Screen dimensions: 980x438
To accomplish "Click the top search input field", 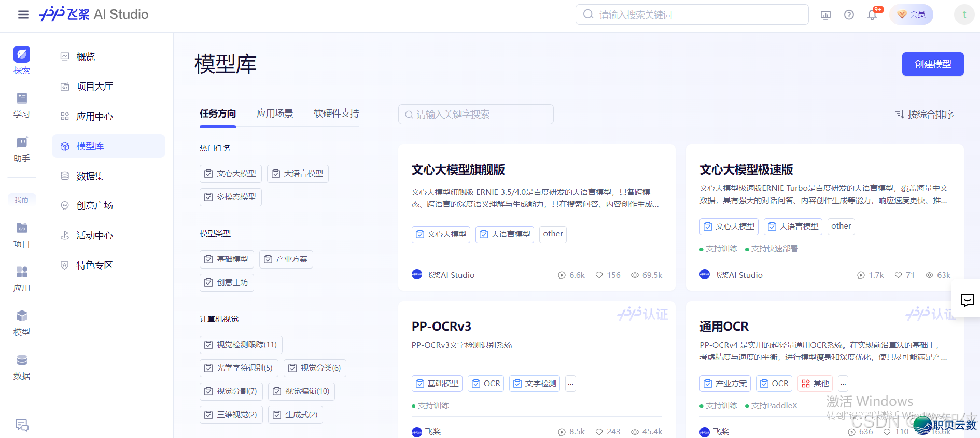I will pyautogui.click(x=692, y=15).
